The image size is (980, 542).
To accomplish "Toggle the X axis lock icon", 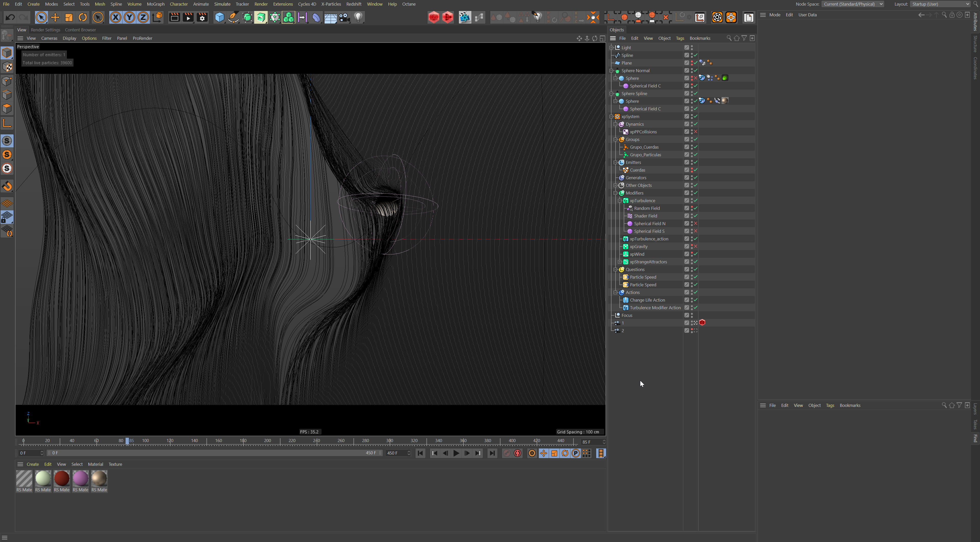I will pos(115,18).
